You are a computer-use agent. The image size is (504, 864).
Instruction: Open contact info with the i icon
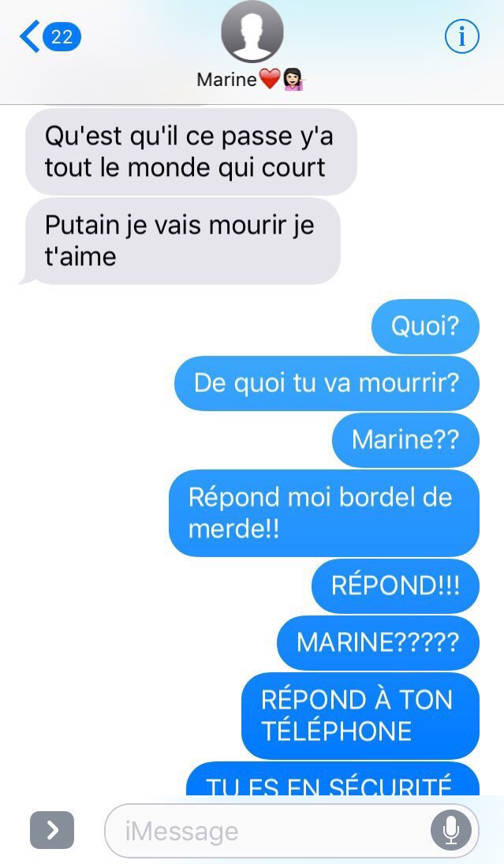(x=461, y=36)
